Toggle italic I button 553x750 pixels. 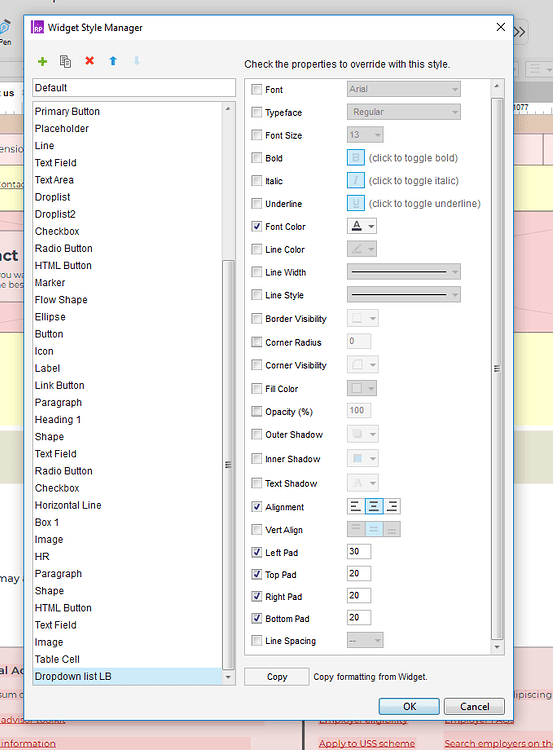click(355, 180)
